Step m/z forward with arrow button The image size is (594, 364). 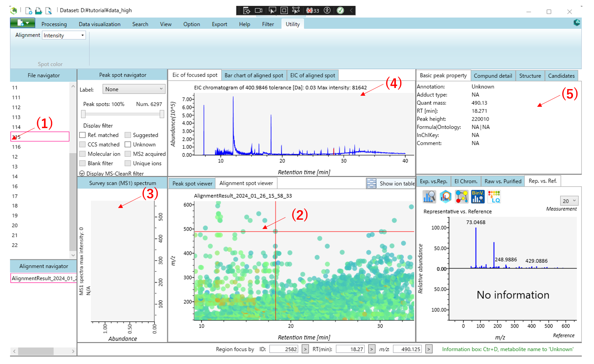(429, 349)
